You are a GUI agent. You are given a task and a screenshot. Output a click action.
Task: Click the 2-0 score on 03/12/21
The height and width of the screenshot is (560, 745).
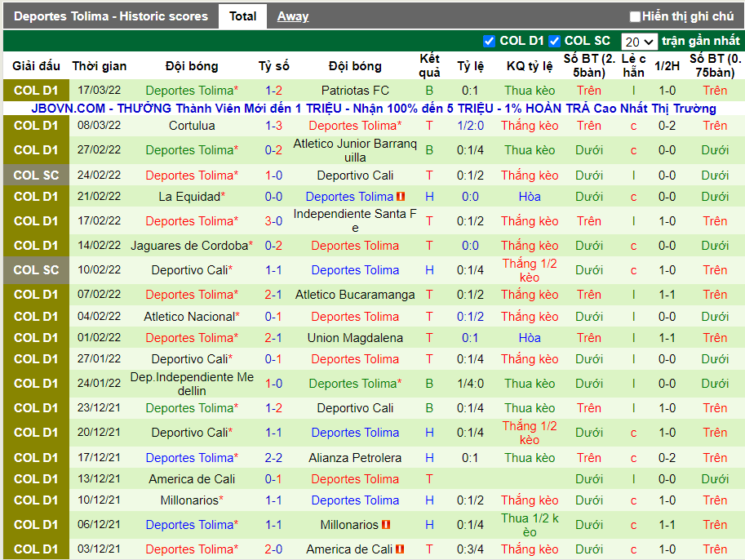tap(273, 549)
